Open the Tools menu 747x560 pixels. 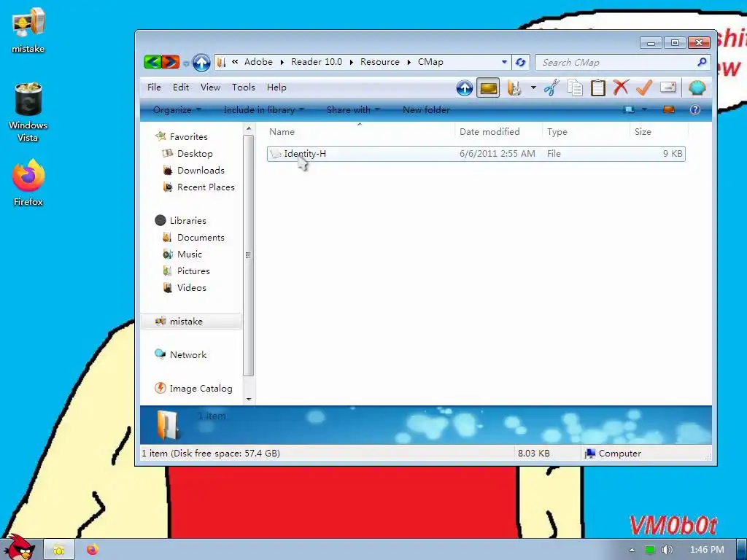point(244,87)
